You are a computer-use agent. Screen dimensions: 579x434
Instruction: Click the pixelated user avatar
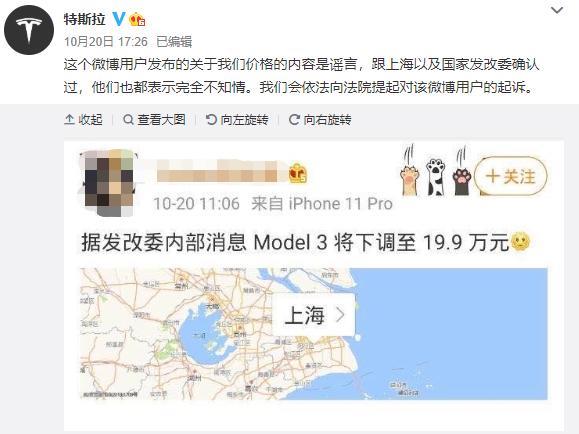tap(109, 183)
